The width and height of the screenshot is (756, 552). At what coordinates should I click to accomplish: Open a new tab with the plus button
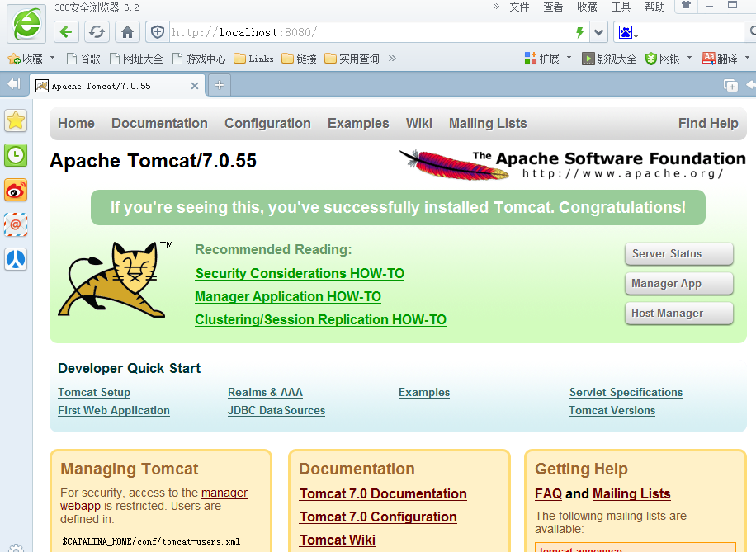point(220,85)
